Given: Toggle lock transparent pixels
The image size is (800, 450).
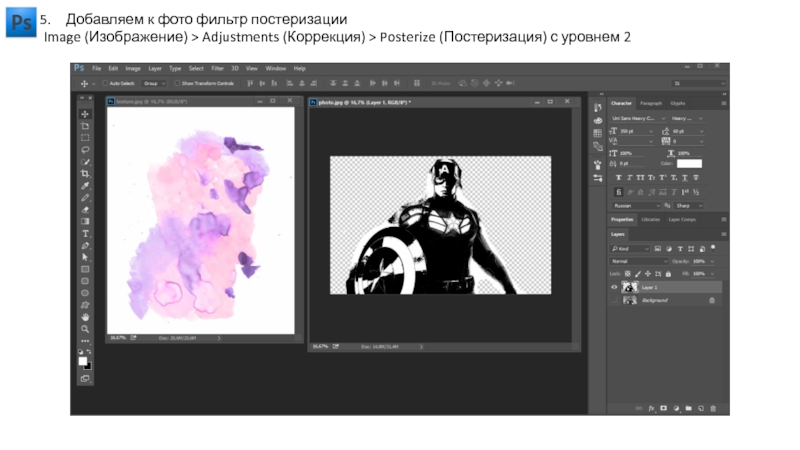Looking at the screenshot, I should [628, 274].
